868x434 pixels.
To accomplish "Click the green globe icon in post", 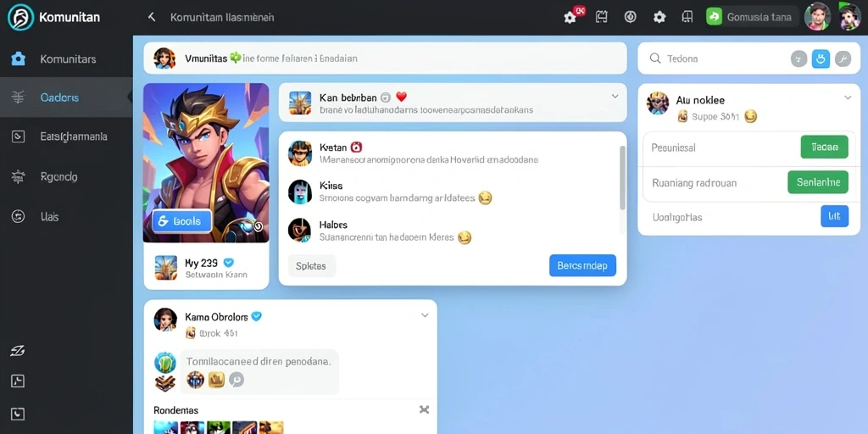I will 165,363.
